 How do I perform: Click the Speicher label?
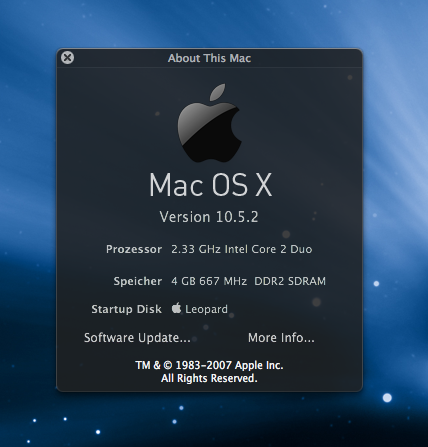click(138, 281)
